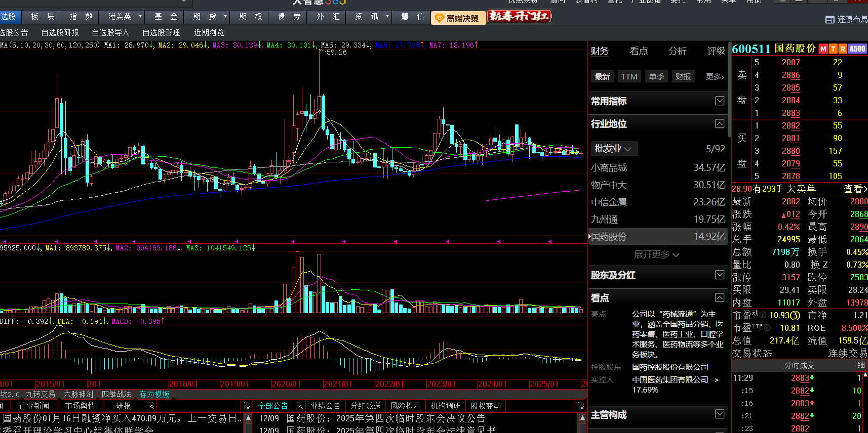Image resolution: width=868 pixels, height=433 pixels.
Task: Select 单季 financial period toggle
Action: (x=656, y=76)
